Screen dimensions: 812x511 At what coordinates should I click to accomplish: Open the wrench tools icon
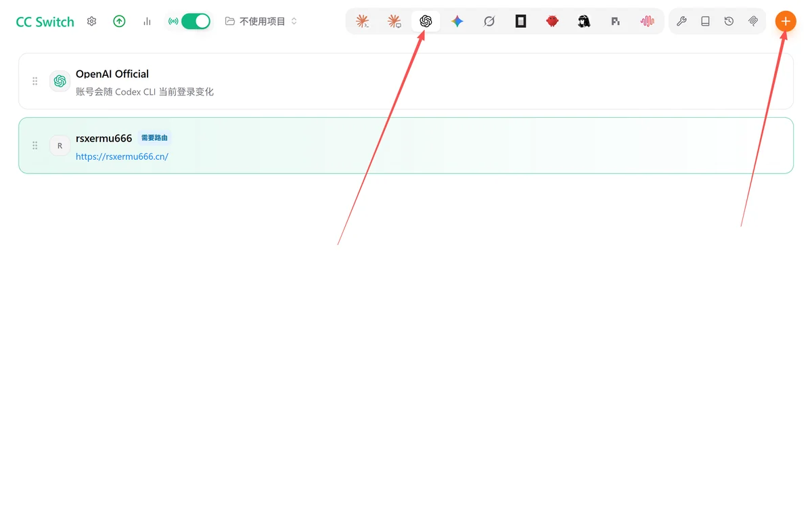point(681,22)
